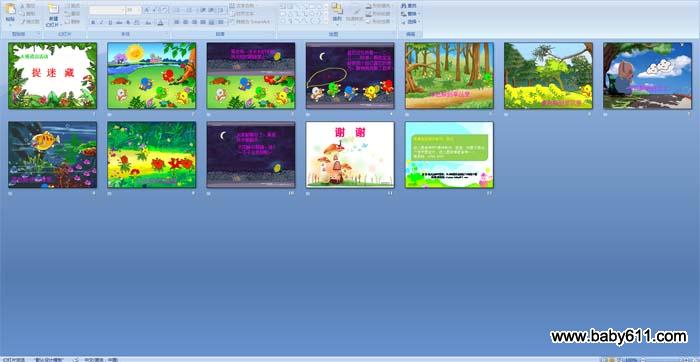Toggle bold formatting button
This screenshot has height=362, width=700.
[x=93, y=22]
